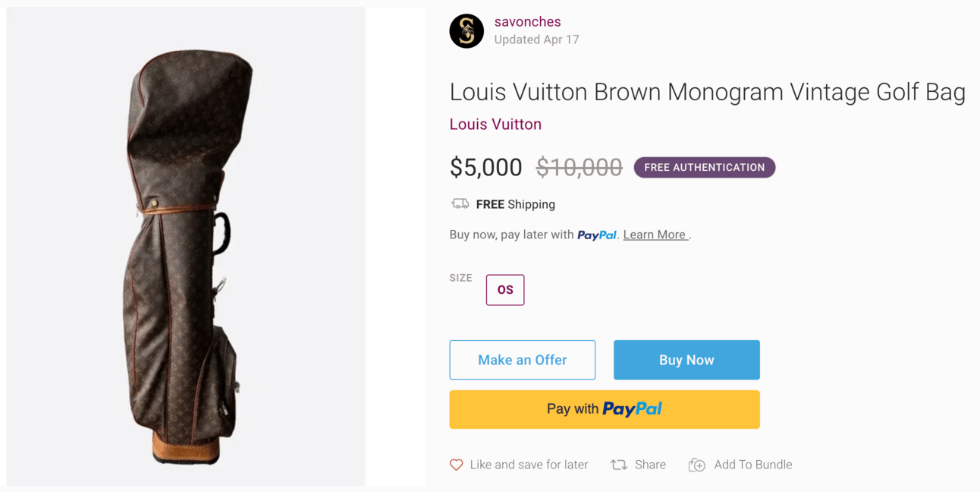
Task: Select the OS size option
Action: tap(505, 290)
